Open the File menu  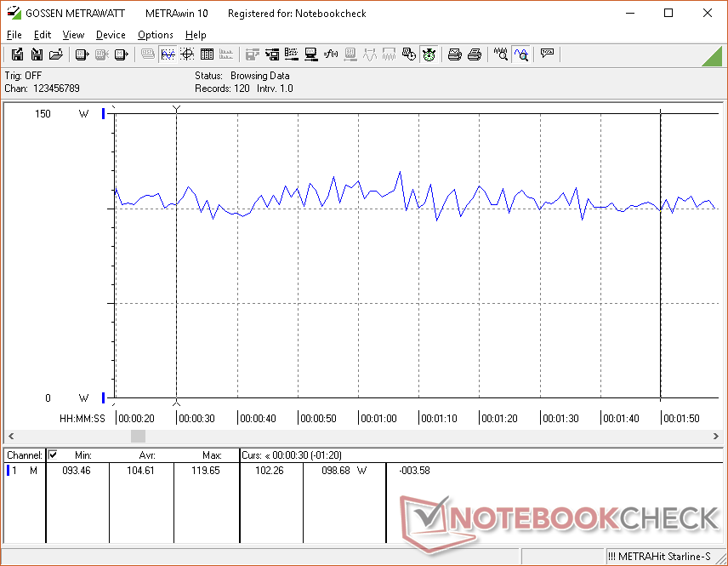click(x=14, y=35)
